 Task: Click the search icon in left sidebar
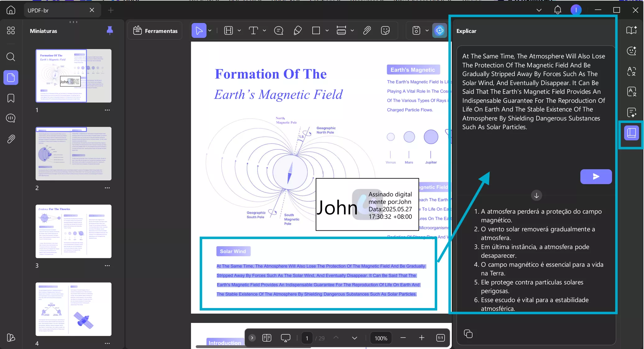11,57
